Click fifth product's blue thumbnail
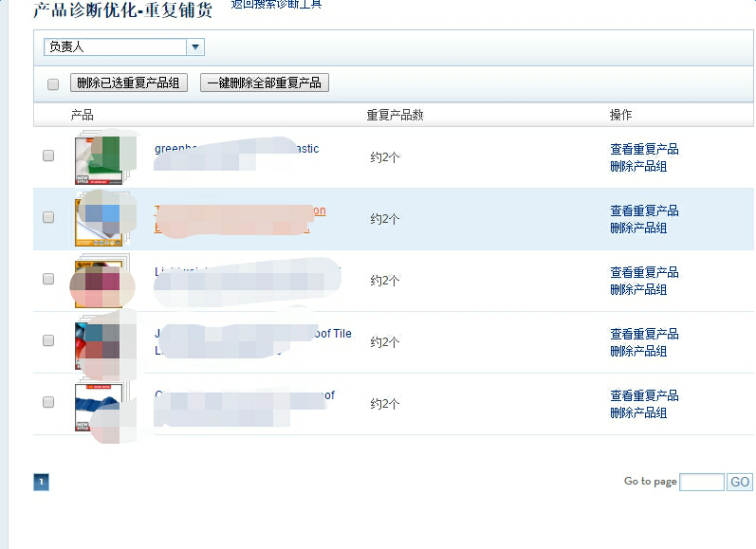The width and height of the screenshot is (756, 549). (99, 405)
